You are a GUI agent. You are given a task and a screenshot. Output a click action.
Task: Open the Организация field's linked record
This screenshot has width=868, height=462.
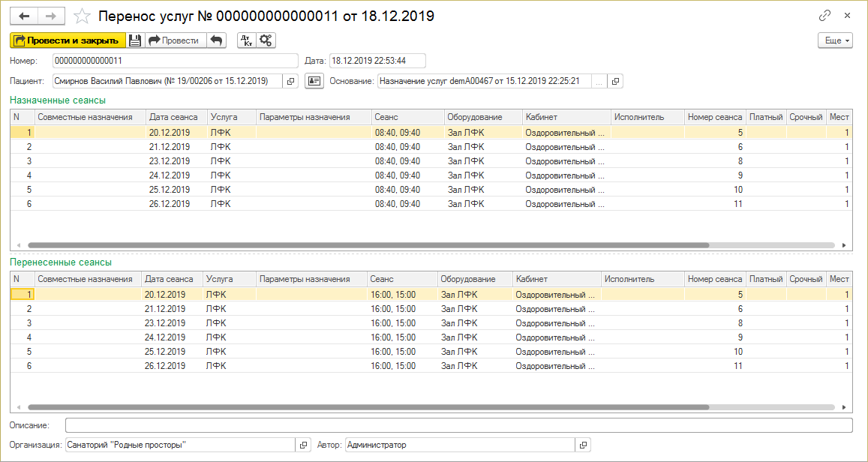click(x=303, y=445)
